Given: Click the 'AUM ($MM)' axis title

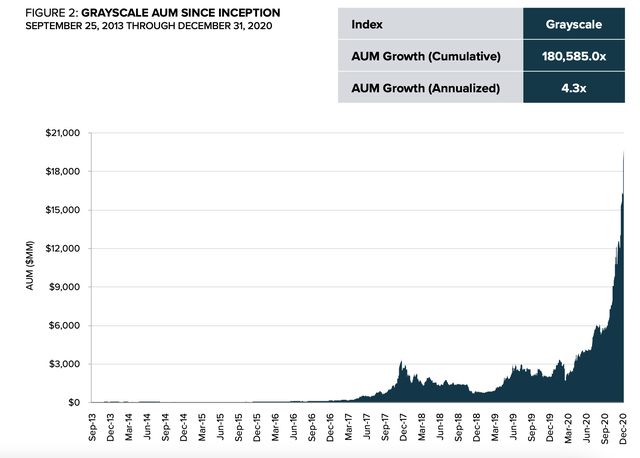Looking at the screenshot, I should [30, 266].
